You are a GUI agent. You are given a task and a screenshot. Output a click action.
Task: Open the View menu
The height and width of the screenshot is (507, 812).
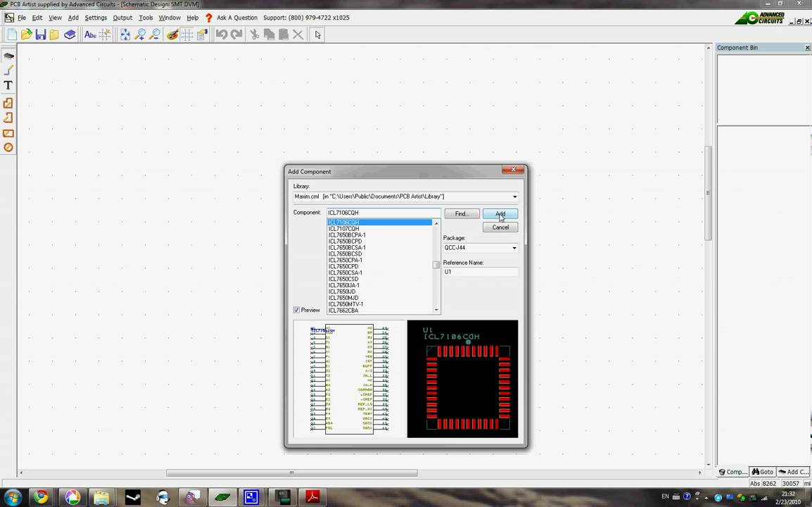tap(55, 18)
